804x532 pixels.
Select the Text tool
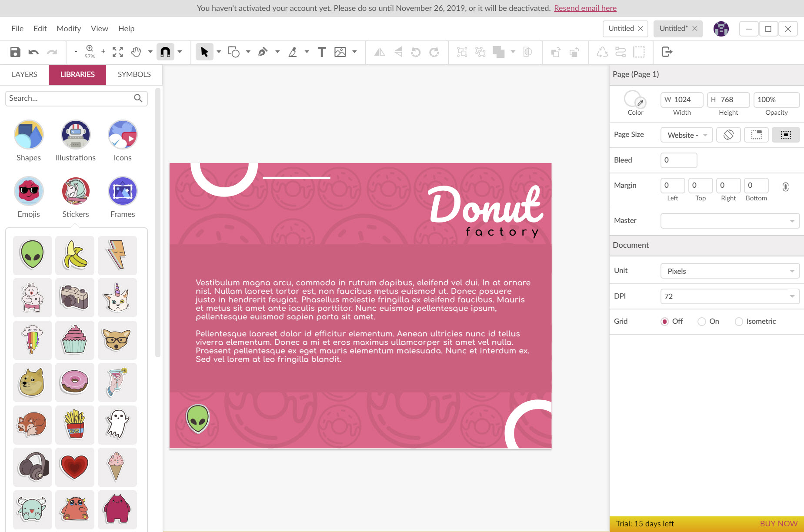tap(321, 52)
